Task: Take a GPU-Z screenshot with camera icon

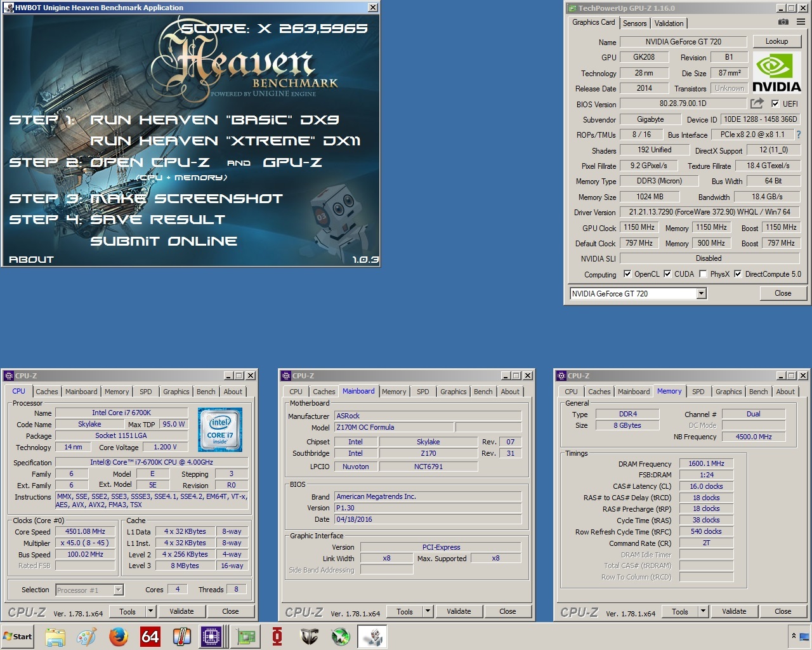Action: point(783,22)
